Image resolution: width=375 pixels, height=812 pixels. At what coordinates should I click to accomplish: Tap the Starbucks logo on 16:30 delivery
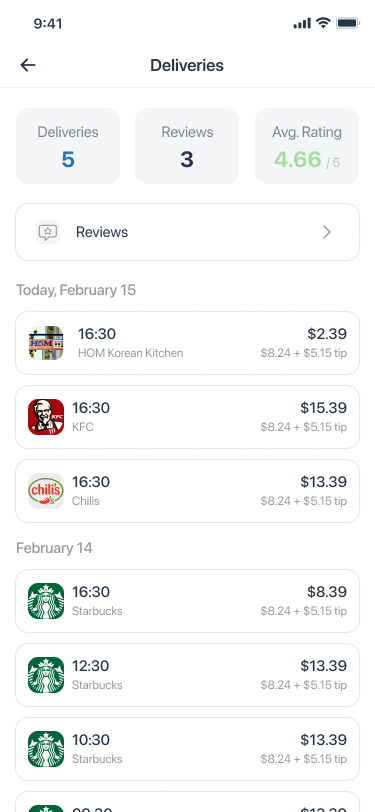click(x=46, y=601)
